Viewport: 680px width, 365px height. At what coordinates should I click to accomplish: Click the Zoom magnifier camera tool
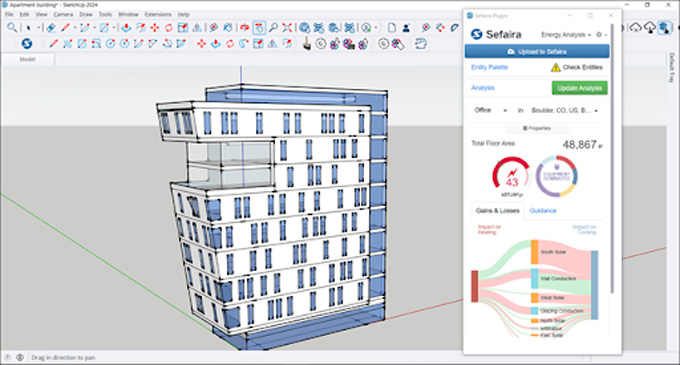tap(273, 28)
